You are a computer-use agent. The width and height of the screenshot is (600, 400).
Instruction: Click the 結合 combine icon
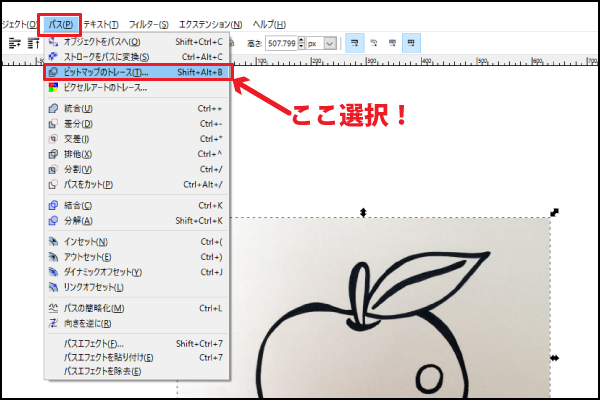point(54,205)
